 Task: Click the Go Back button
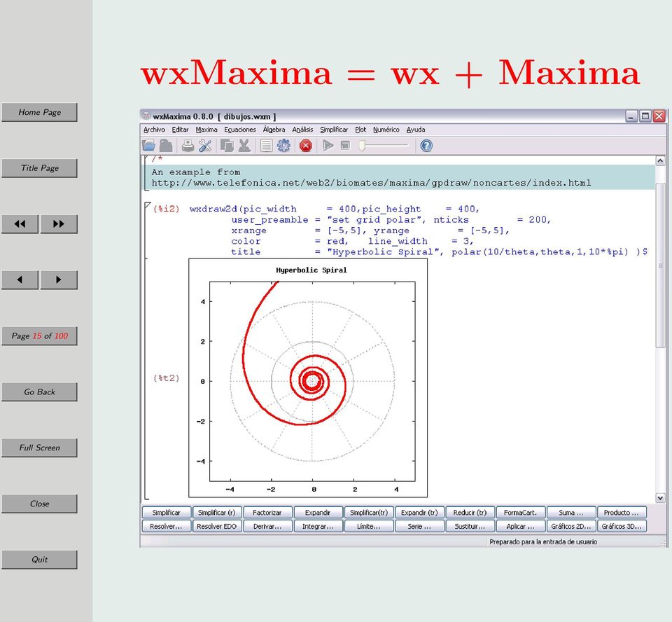[x=39, y=392]
